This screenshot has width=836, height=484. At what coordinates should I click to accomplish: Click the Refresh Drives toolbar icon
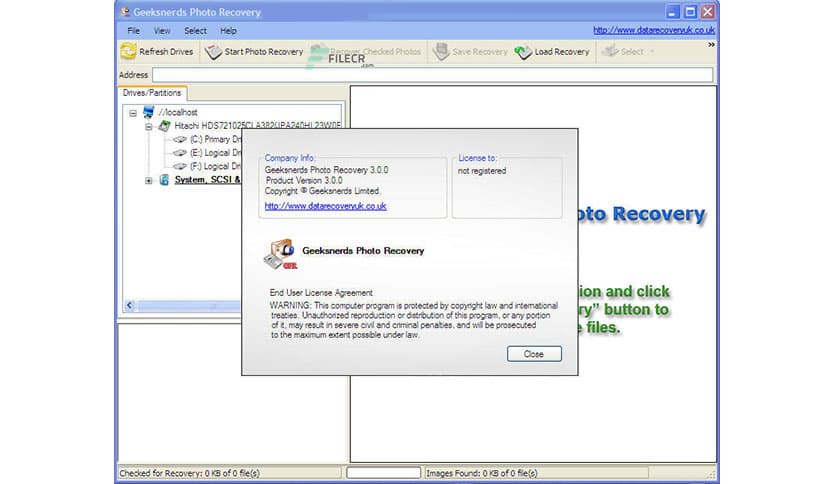pyautogui.click(x=128, y=51)
